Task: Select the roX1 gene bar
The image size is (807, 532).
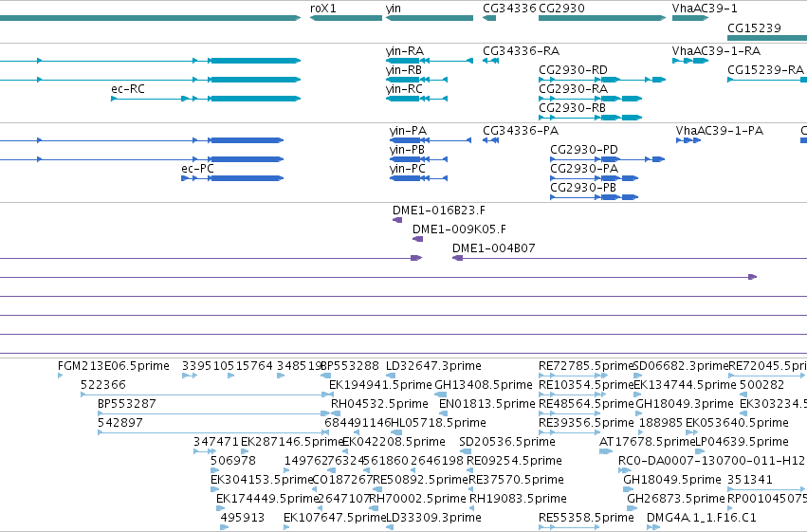Action: coord(346,18)
